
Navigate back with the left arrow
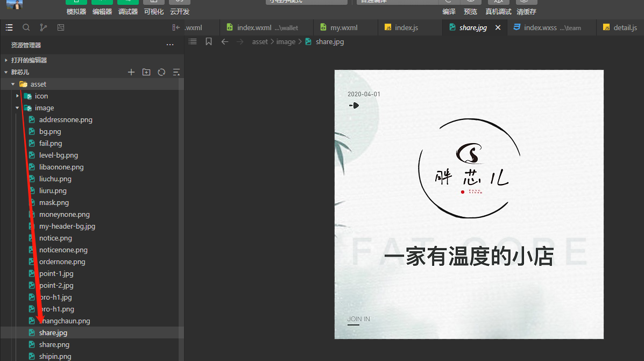pos(225,41)
